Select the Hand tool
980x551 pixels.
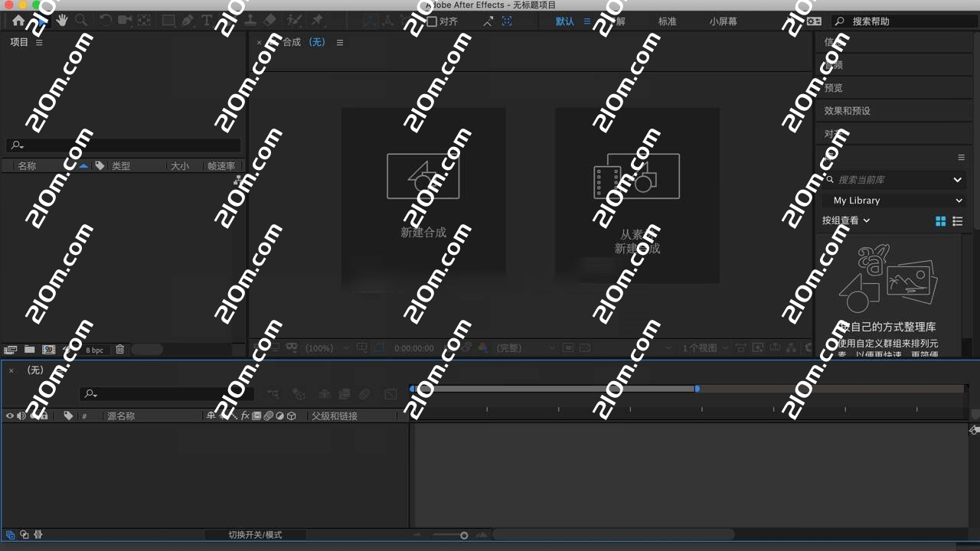tap(62, 21)
